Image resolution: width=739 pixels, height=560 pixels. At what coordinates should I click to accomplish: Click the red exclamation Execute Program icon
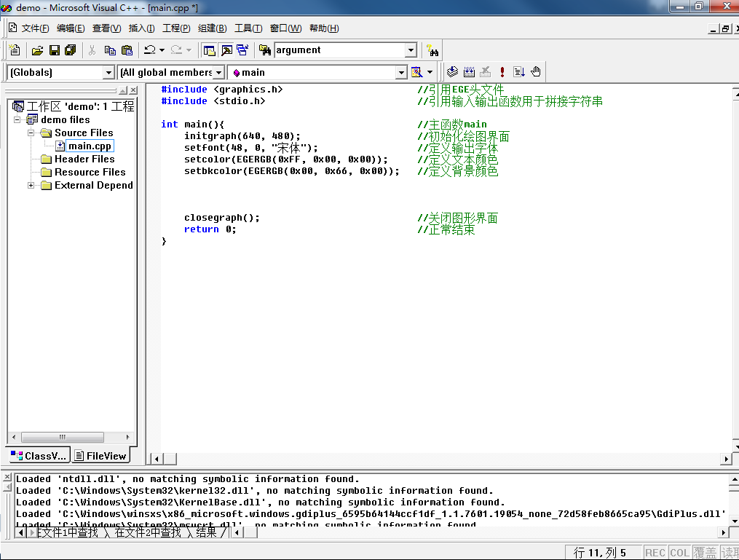[502, 72]
